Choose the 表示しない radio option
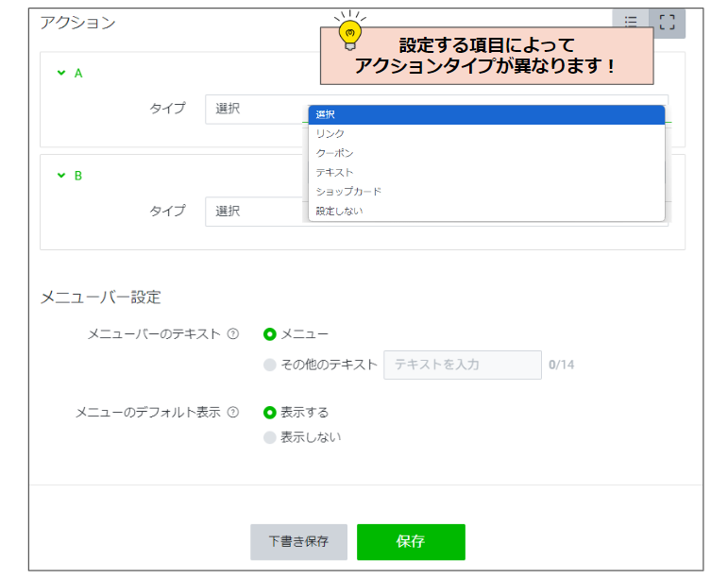The image size is (728, 578). point(270,437)
